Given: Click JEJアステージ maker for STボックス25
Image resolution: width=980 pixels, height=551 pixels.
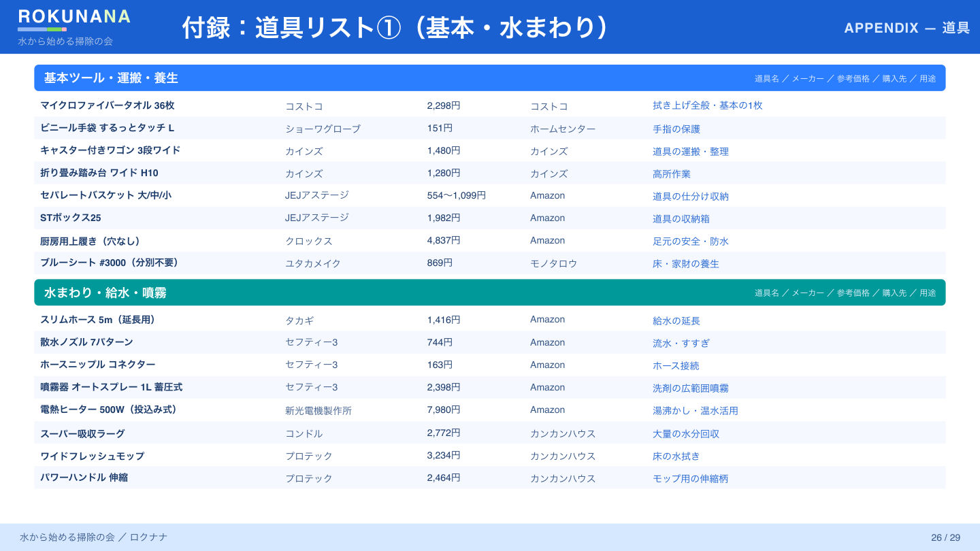Looking at the screenshot, I should click(317, 218).
